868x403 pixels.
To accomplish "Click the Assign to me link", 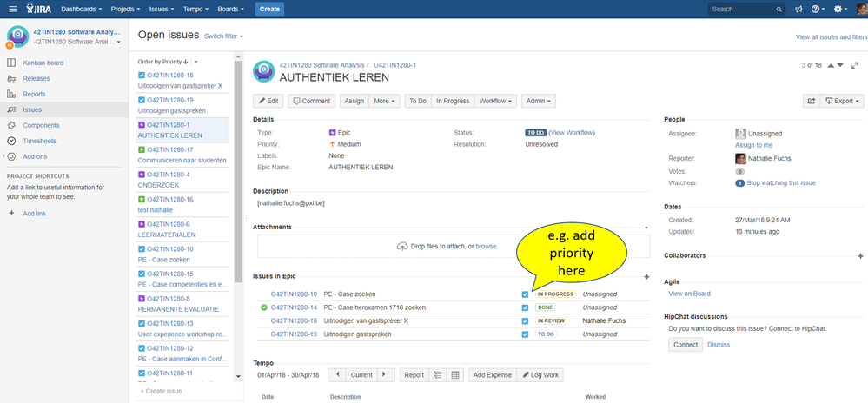I will coord(753,145).
